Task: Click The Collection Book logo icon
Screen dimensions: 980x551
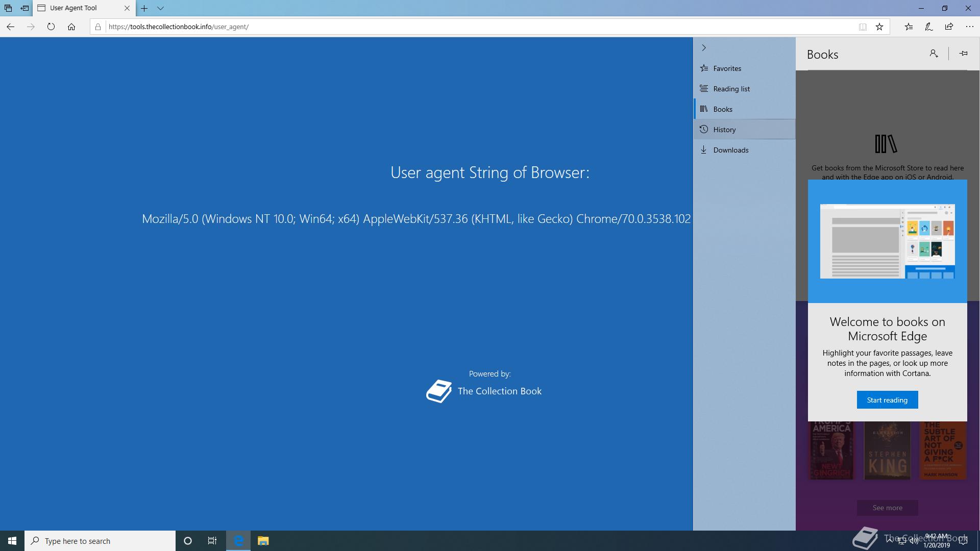Action: pos(439,391)
